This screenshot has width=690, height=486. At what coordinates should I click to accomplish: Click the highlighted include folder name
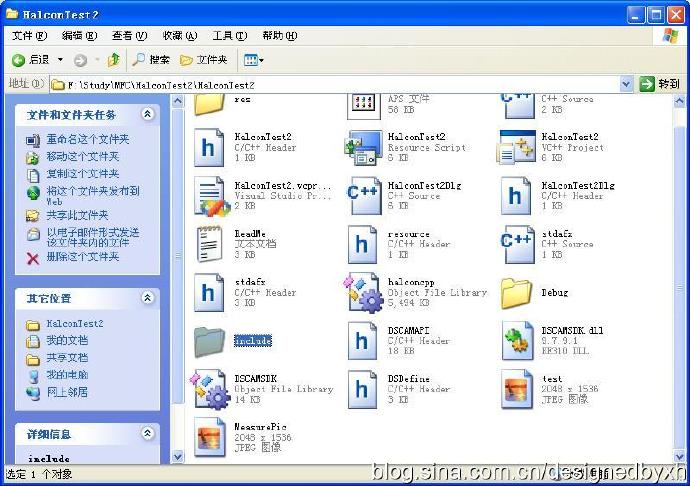pyautogui.click(x=253, y=341)
